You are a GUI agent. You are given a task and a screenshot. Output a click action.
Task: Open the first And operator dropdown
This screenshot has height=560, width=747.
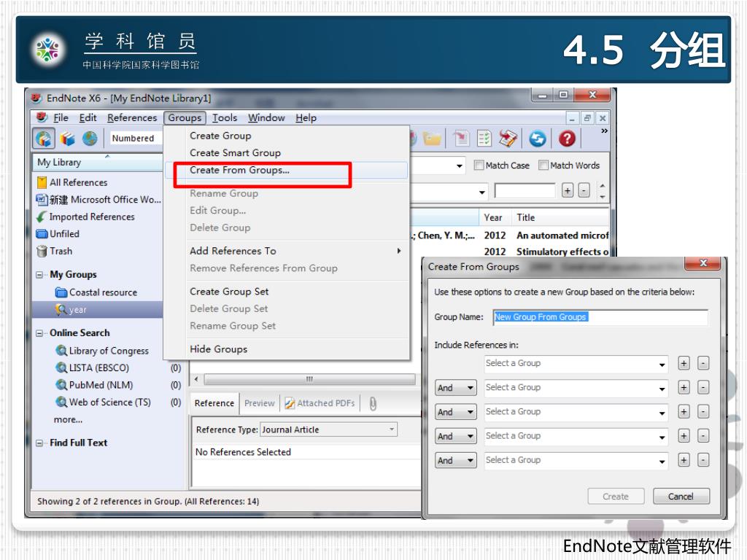(x=455, y=388)
